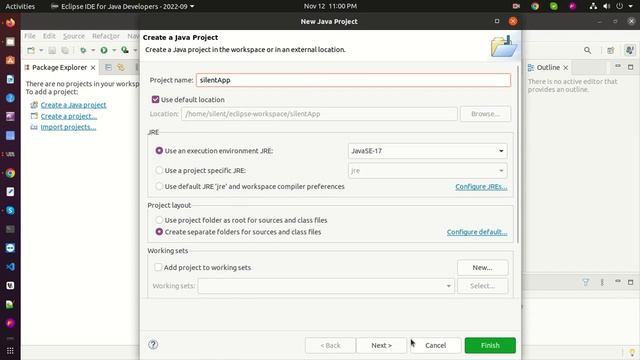Click the Finish button
This screenshot has width=640, height=360.
490,345
